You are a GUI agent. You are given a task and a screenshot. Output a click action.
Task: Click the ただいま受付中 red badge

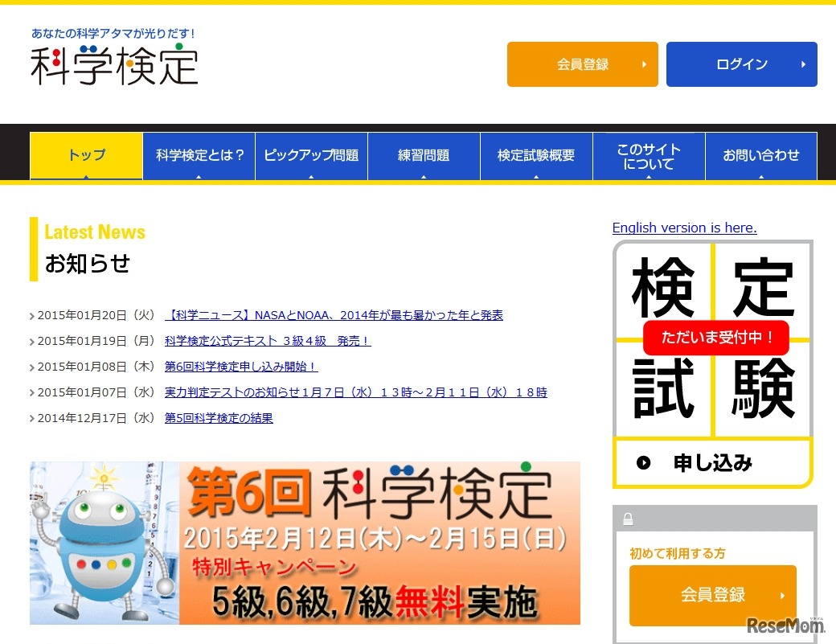coord(715,338)
